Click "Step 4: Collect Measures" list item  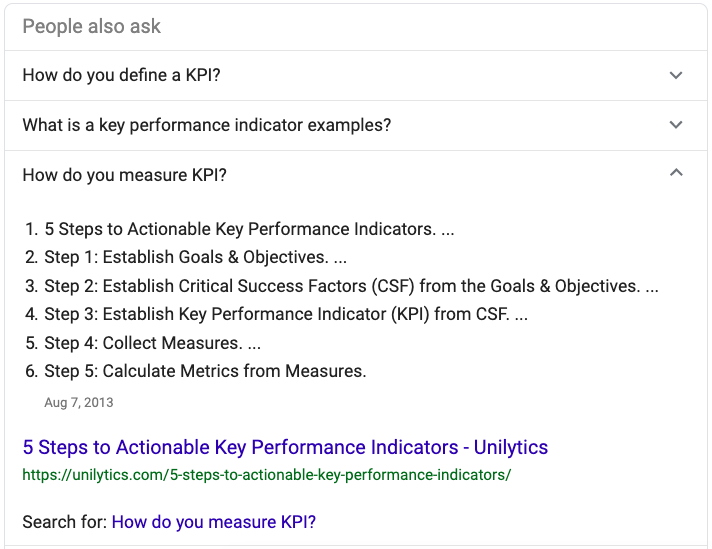pyautogui.click(x=142, y=343)
